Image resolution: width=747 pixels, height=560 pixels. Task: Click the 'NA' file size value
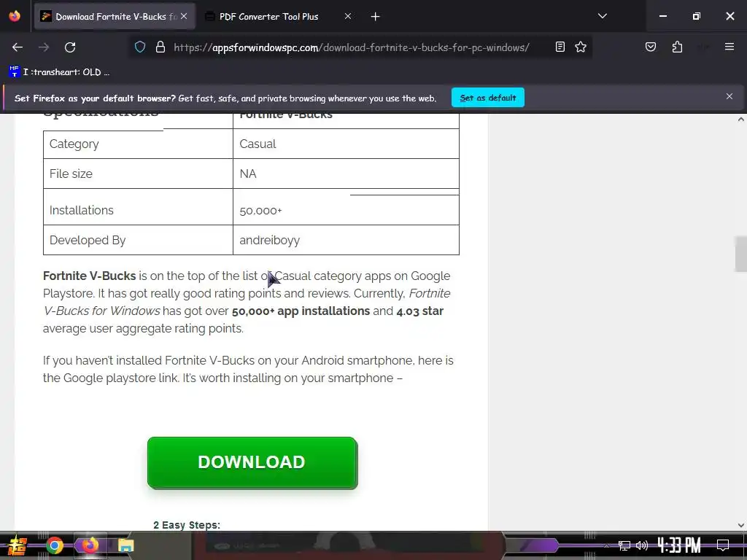(248, 174)
